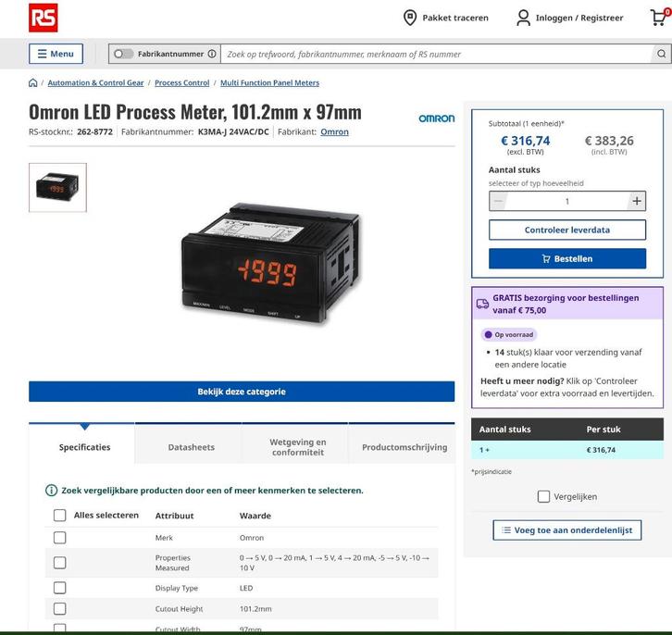Open the Omron manufacturer link
Image resolution: width=672 pixels, height=635 pixels.
[x=334, y=131]
